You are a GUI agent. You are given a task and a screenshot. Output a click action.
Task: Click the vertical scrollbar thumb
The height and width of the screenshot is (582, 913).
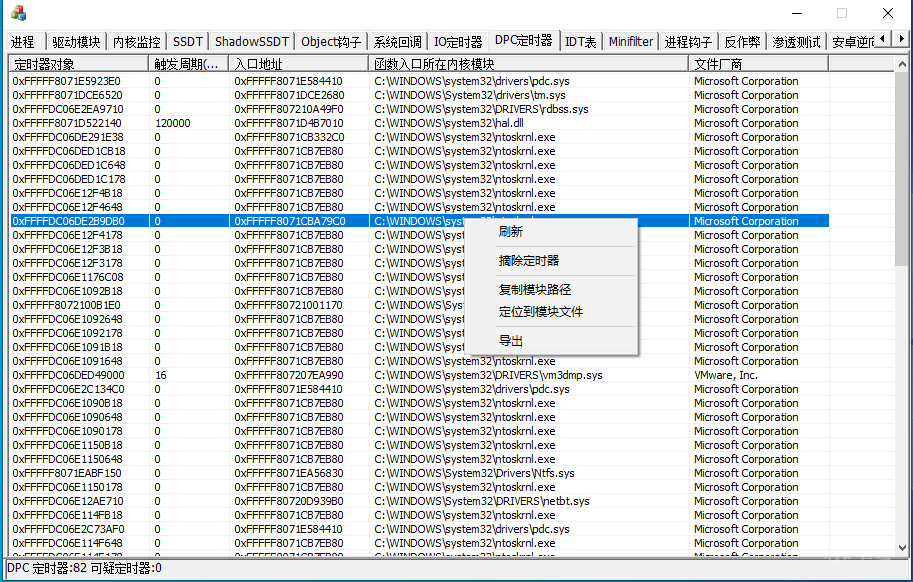point(902,169)
